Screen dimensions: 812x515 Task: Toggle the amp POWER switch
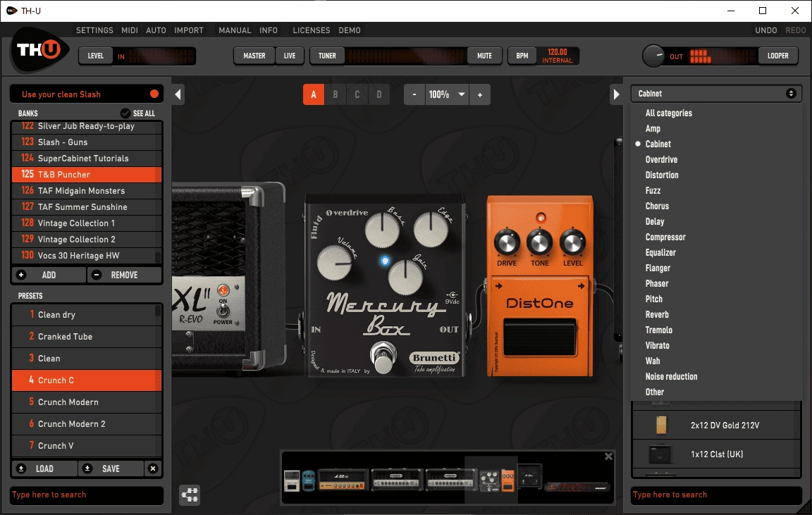tap(223, 311)
